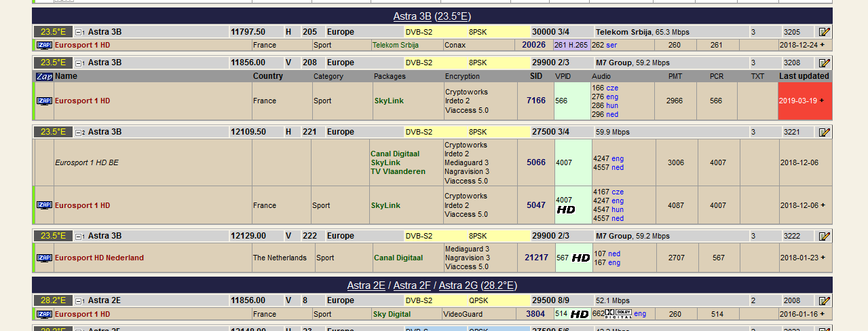Open the Eurosport HD Nederland channel link

(x=99, y=258)
